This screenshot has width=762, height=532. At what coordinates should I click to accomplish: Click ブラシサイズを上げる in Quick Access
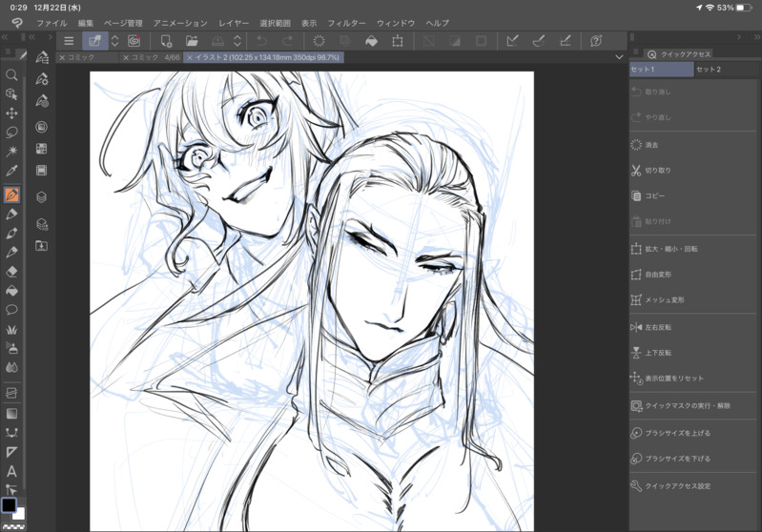coord(694,433)
